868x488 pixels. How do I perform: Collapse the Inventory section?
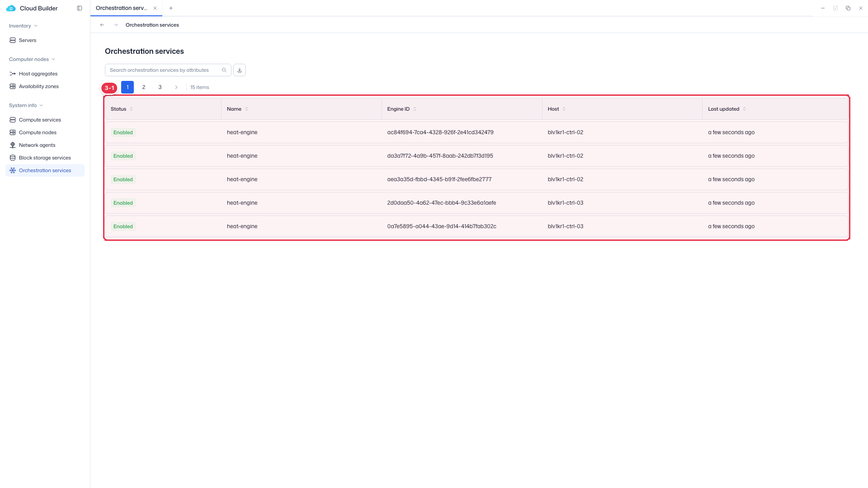pyautogui.click(x=23, y=26)
